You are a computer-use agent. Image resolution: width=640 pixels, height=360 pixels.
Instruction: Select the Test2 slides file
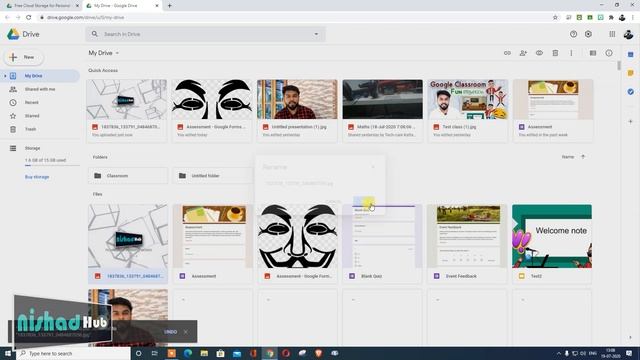pyautogui.click(x=552, y=244)
